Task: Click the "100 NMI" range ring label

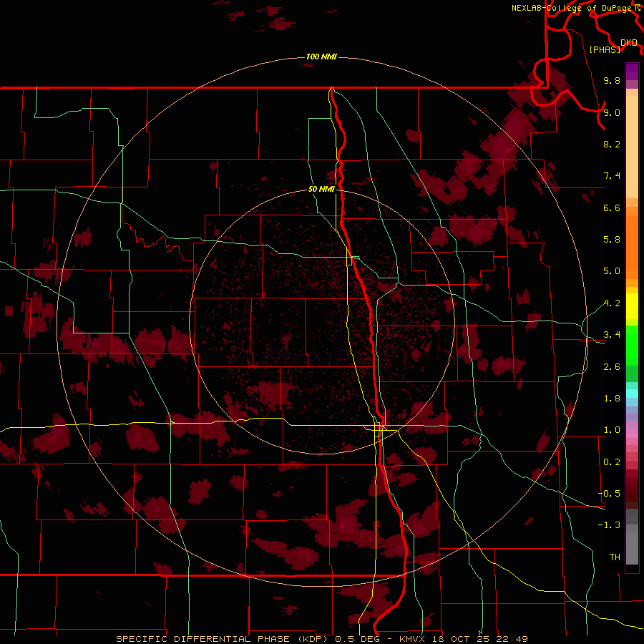Action: [321, 57]
